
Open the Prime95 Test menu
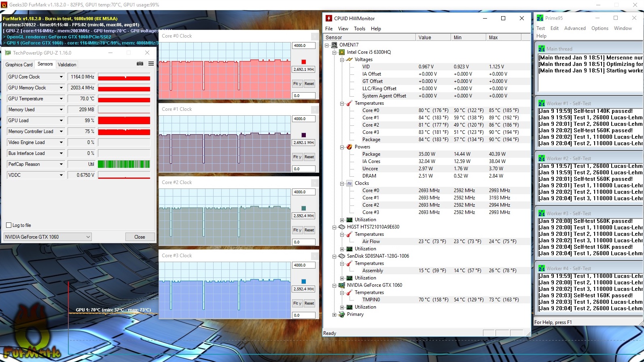click(x=540, y=28)
